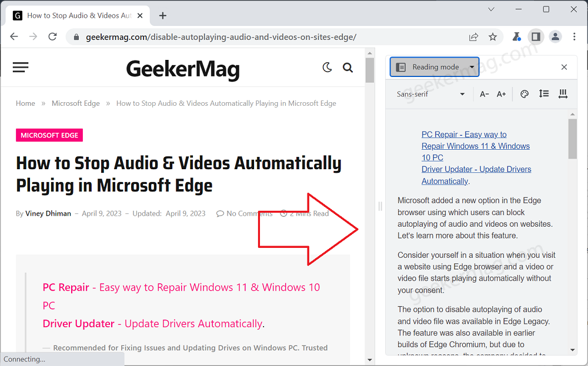Click the 'Microsoft added a new option' paragraph
The height and width of the screenshot is (366, 588).
tap(475, 218)
